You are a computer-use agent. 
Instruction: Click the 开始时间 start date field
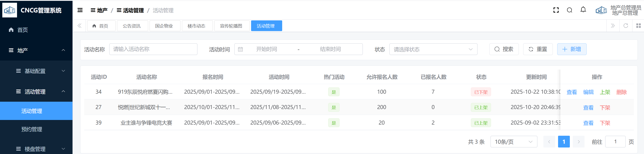coord(266,49)
